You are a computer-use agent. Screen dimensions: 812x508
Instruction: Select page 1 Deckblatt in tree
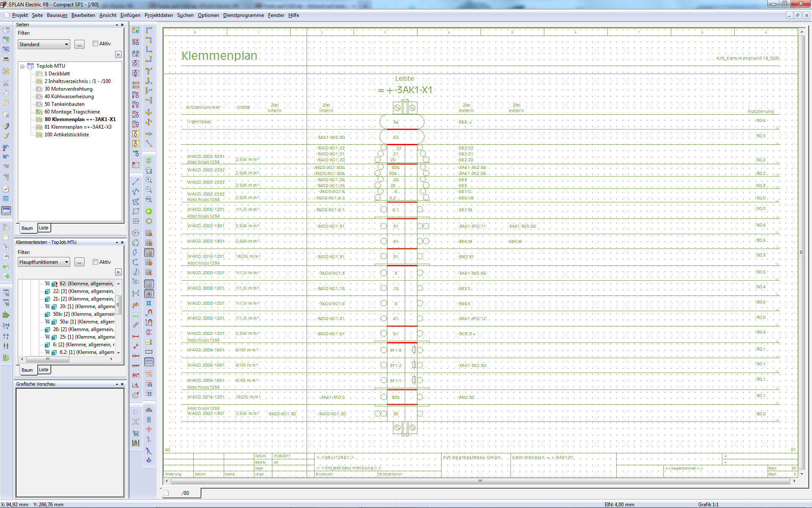click(57, 74)
